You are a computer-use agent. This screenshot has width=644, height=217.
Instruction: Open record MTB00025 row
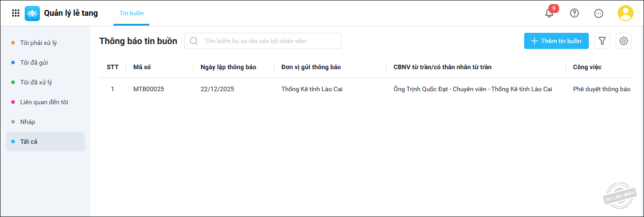click(x=149, y=89)
